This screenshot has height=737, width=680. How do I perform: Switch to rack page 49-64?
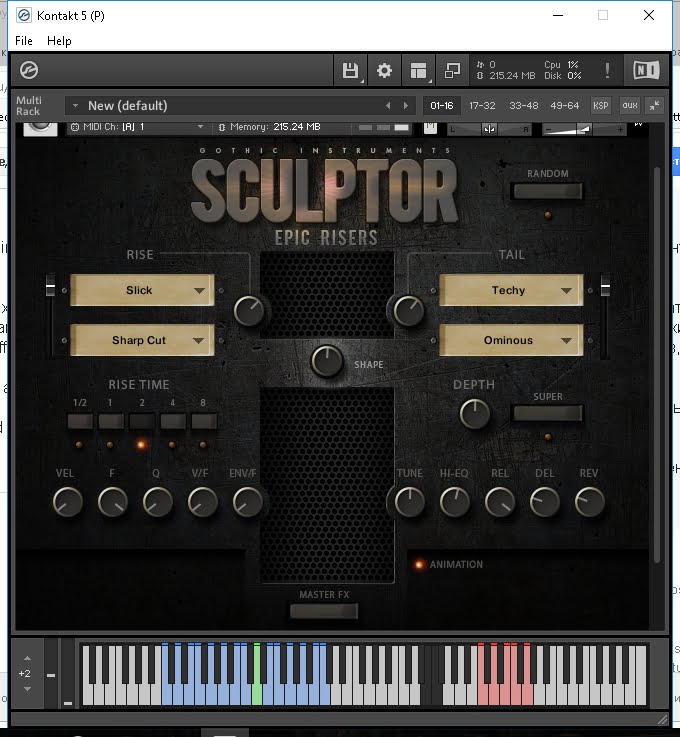click(564, 105)
